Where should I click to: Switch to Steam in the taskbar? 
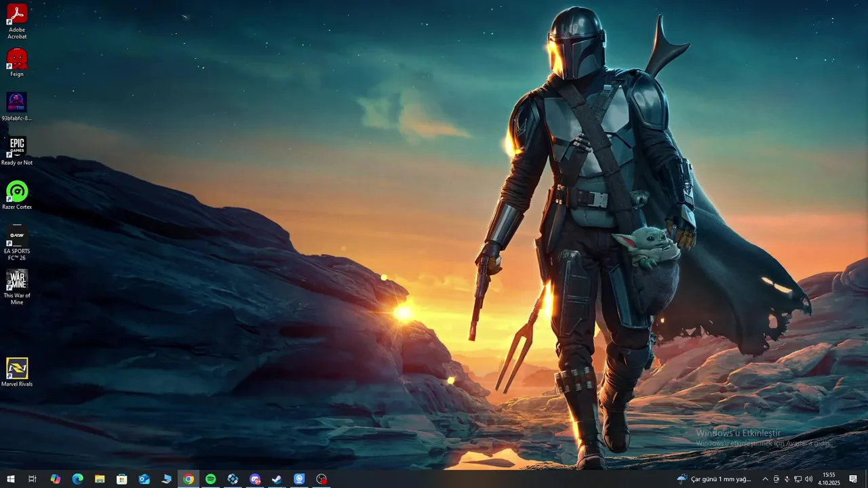point(277,479)
